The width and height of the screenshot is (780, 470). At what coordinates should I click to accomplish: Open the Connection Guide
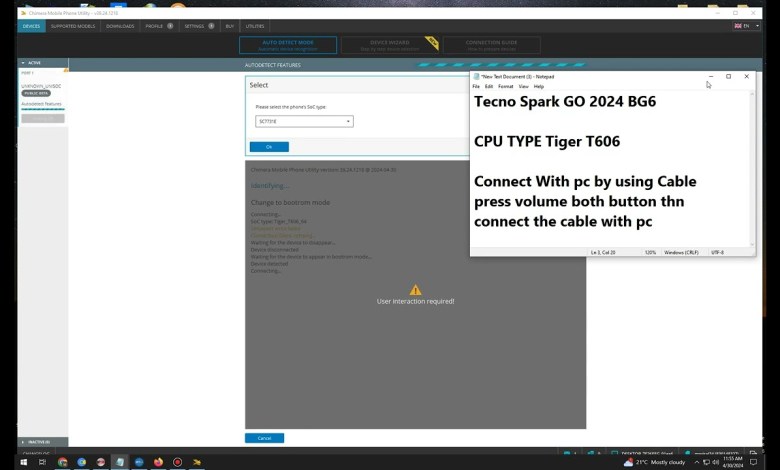pyautogui.click(x=491, y=45)
